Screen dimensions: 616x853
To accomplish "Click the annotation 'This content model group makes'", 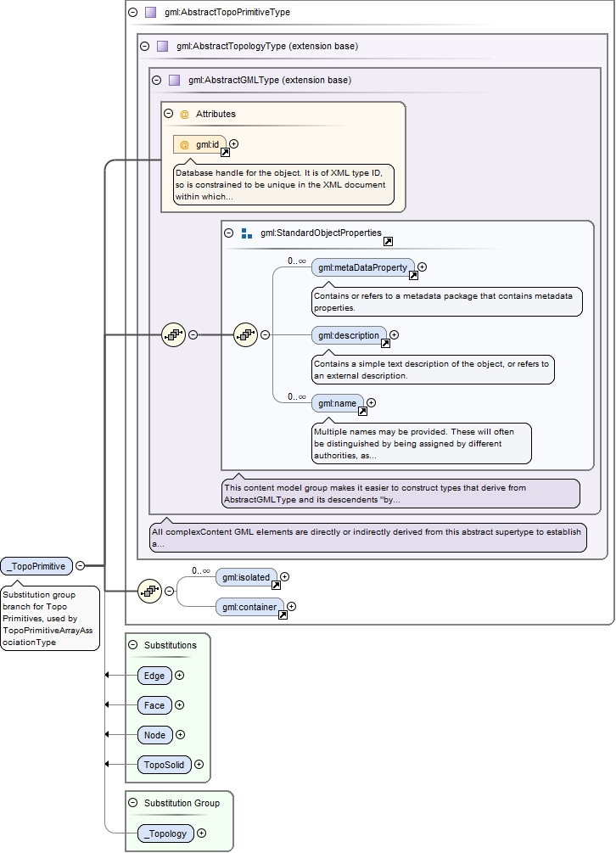I will [x=401, y=493].
